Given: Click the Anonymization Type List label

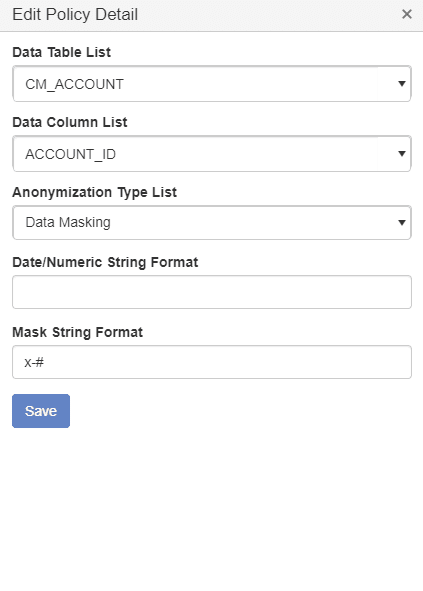Looking at the screenshot, I should click(94, 192).
